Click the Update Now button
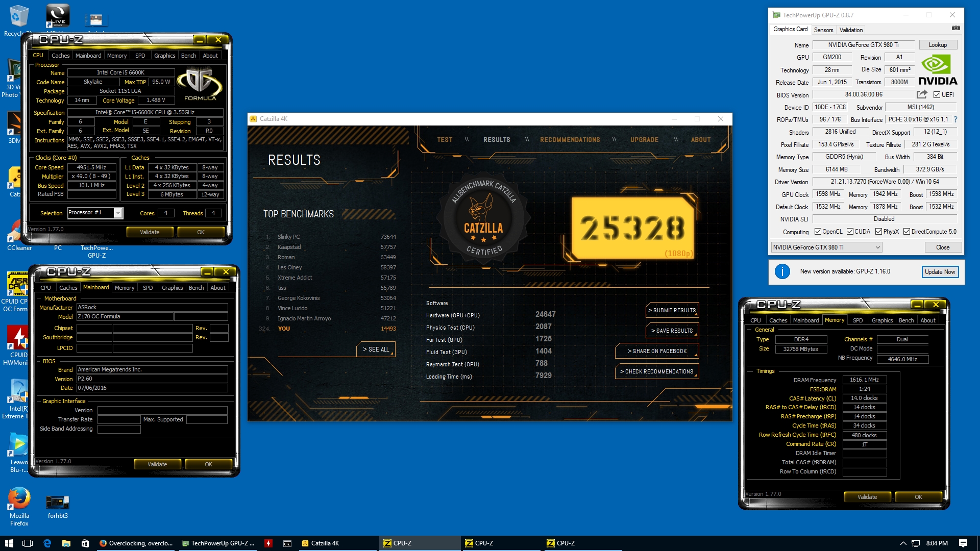The width and height of the screenshot is (980, 551). tap(940, 272)
